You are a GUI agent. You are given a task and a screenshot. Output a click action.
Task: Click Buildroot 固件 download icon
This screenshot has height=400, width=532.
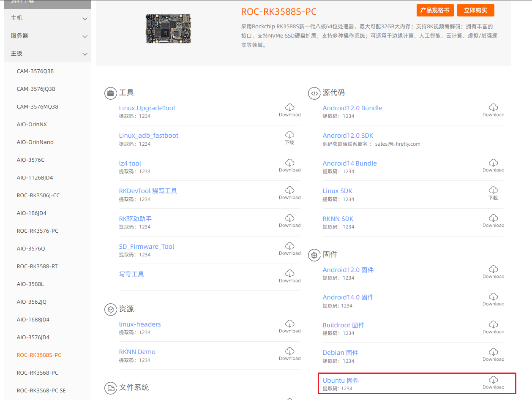click(x=494, y=324)
